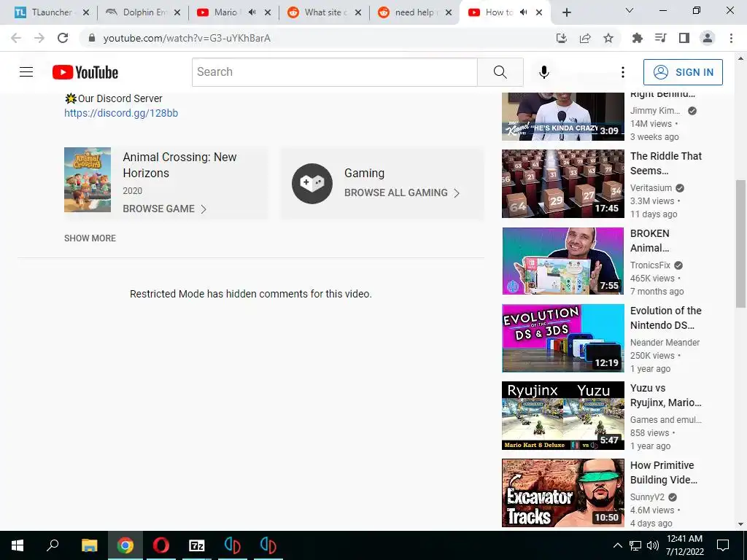This screenshot has width=747, height=560.
Task: Open the YouTube hamburger guide menu
Action: coord(26,72)
